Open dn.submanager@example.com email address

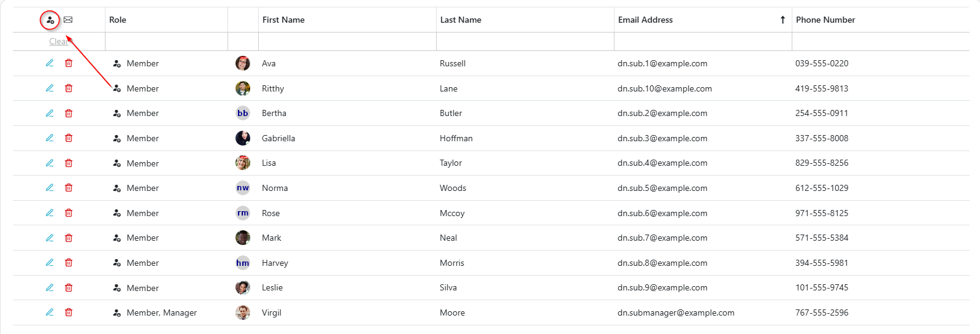tap(676, 313)
